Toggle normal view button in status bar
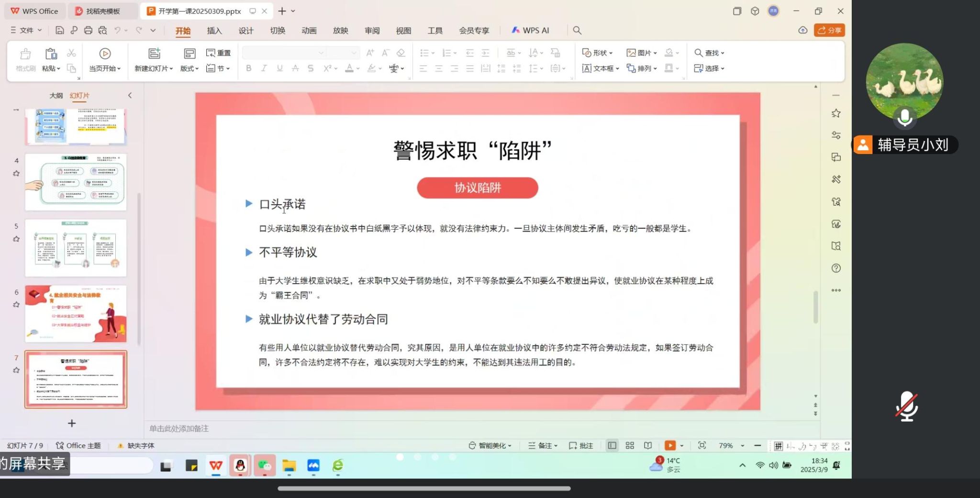Screen dimensions: 980x498 pyautogui.click(x=612, y=445)
